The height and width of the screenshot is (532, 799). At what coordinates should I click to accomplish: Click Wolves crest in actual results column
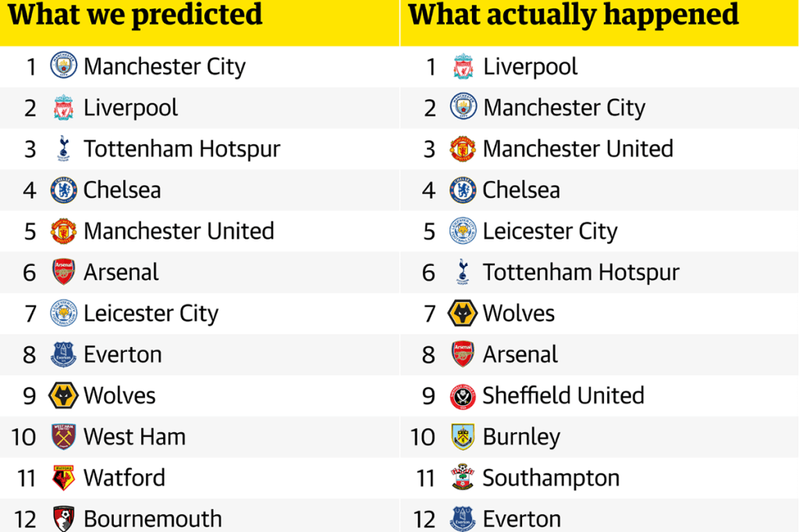pyautogui.click(x=463, y=314)
